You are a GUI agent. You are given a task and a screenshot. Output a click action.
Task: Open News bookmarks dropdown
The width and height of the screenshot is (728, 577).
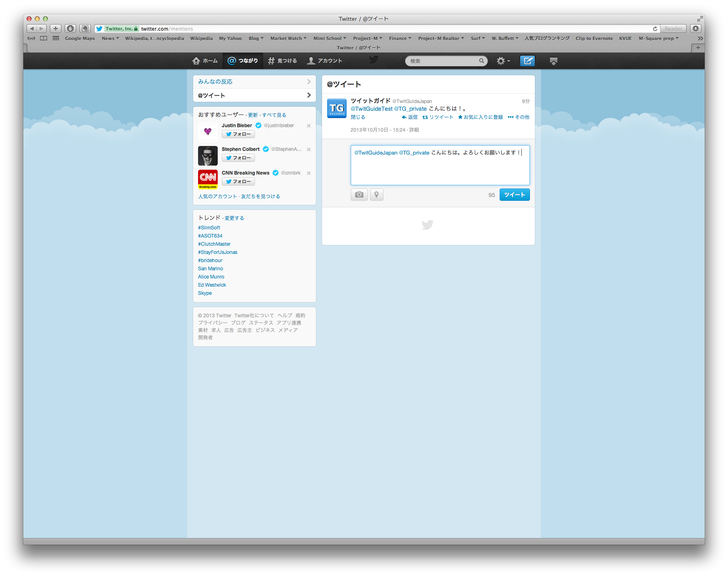coord(110,38)
